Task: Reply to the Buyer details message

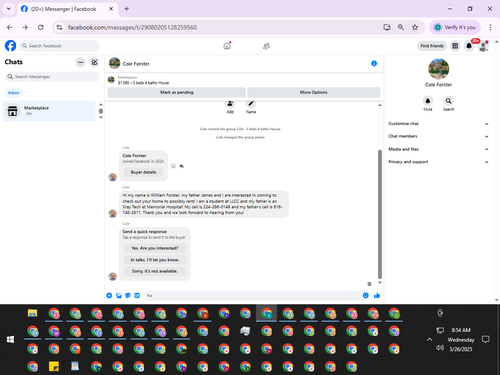Action: click(182, 166)
